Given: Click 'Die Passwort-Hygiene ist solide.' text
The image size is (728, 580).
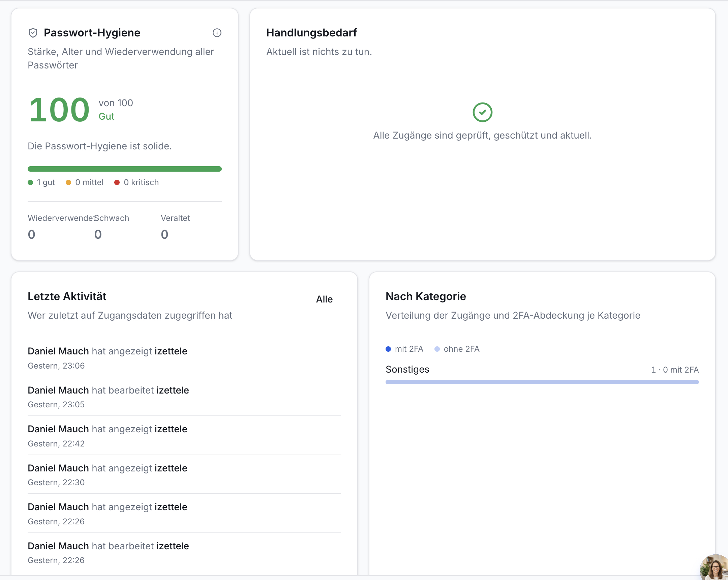Looking at the screenshot, I should pyautogui.click(x=100, y=146).
